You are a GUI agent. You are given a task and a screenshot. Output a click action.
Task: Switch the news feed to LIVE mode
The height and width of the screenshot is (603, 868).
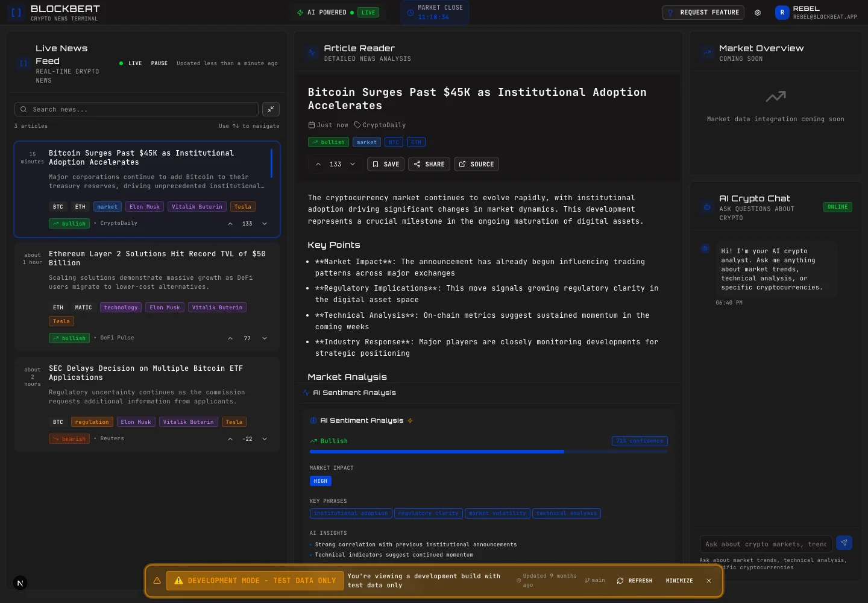coord(131,63)
